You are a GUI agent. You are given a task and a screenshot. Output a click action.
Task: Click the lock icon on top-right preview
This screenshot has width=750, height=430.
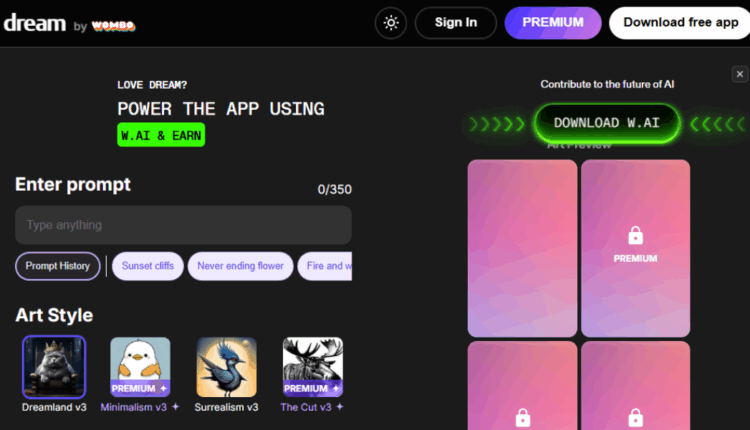(635, 235)
